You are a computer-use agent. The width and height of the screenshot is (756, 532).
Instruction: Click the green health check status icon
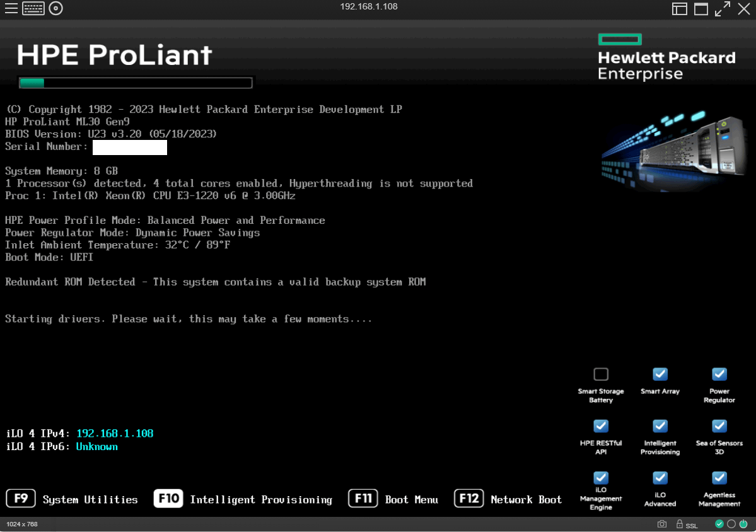point(719,524)
